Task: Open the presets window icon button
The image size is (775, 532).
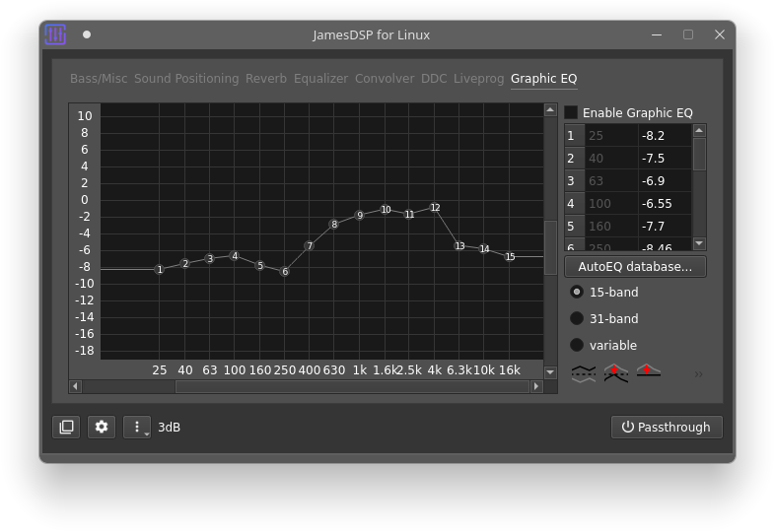Action: (x=66, y=427)
